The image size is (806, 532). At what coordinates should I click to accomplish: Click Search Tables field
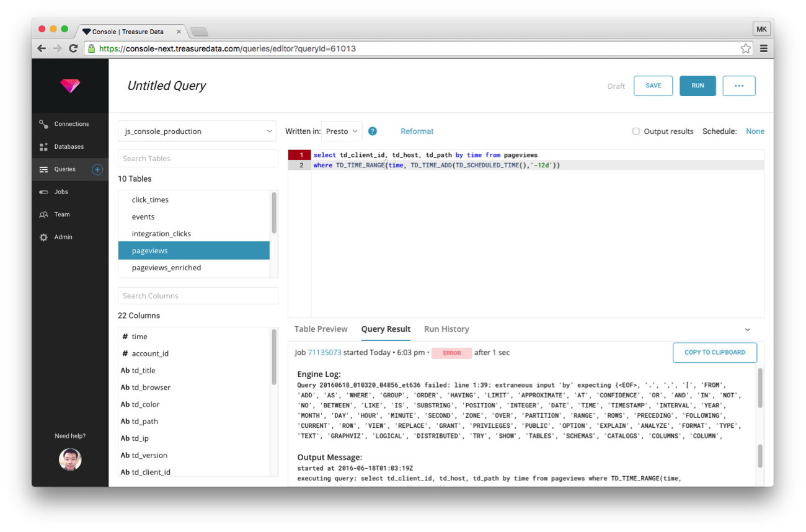[x=198, y=158]
